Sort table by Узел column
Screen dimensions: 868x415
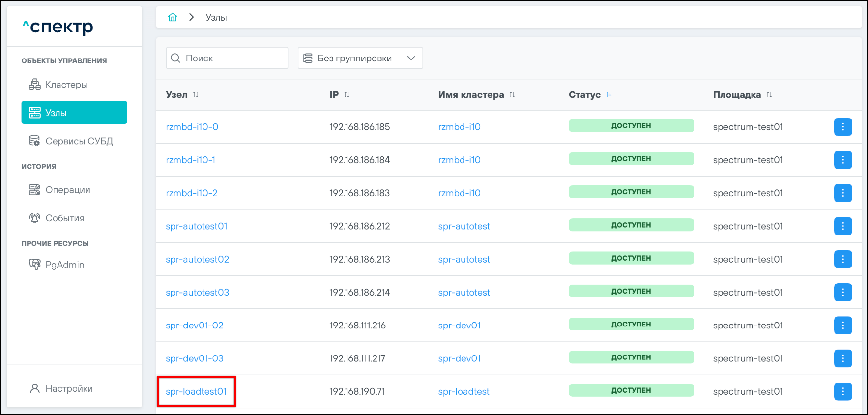(196, 95)
